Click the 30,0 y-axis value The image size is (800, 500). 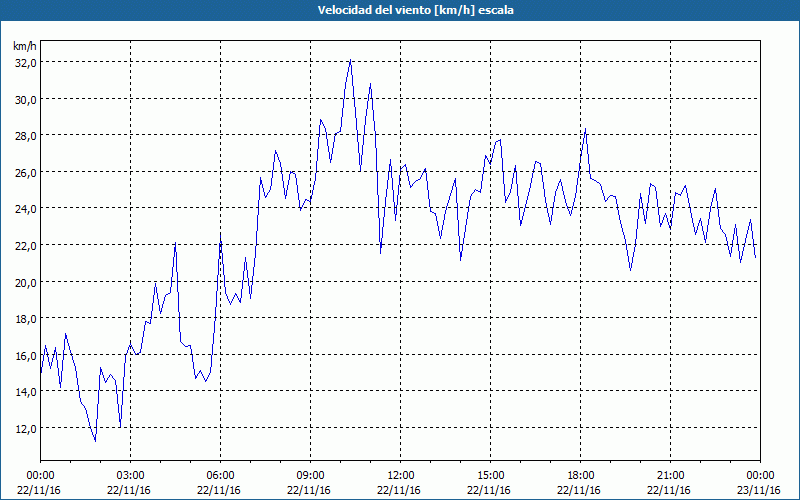pos(26,99)
